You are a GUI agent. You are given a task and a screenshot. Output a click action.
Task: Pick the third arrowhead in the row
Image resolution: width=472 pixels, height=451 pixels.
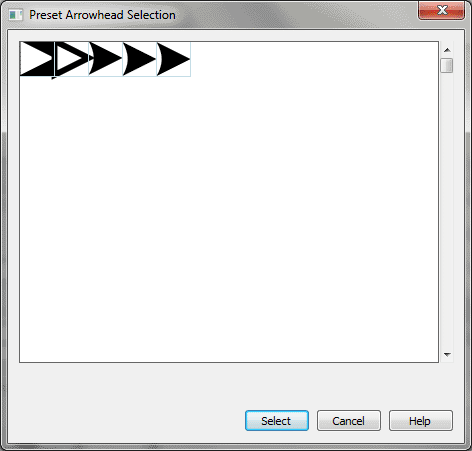[x=105, y=59]
